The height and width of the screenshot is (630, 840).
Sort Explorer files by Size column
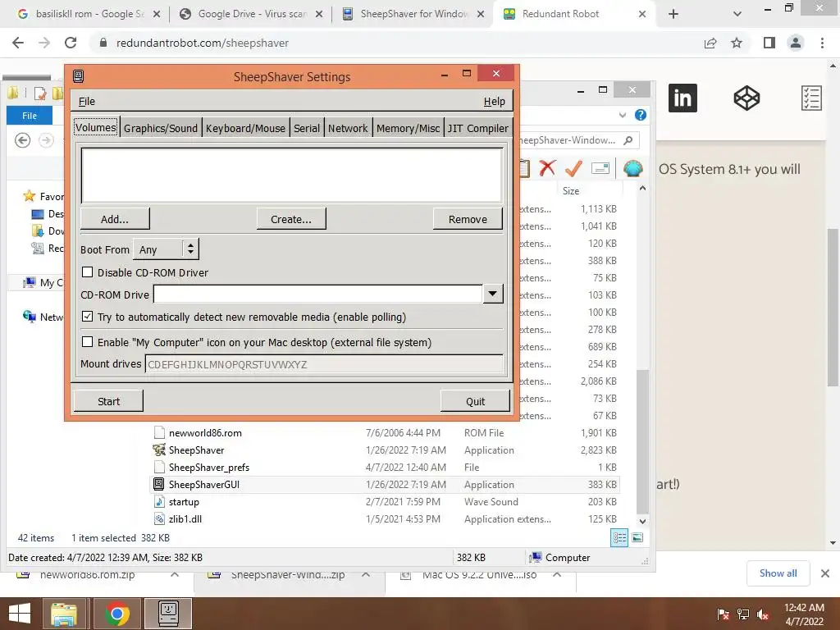point(571,190)
